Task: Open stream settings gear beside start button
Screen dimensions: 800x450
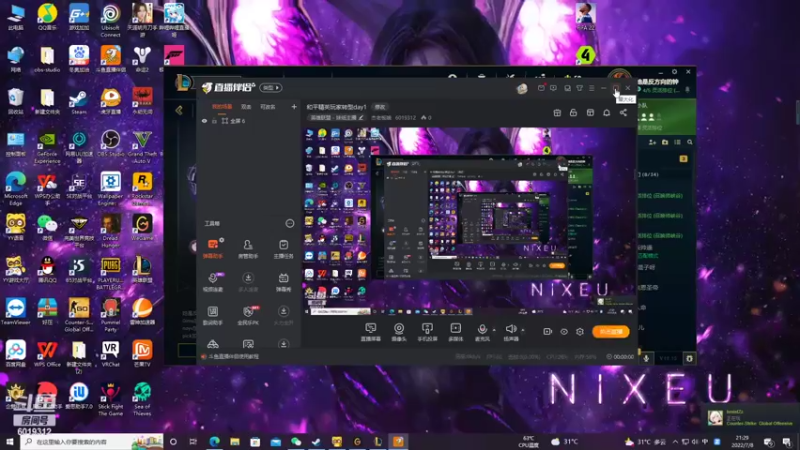Action: tap(580, 332)
